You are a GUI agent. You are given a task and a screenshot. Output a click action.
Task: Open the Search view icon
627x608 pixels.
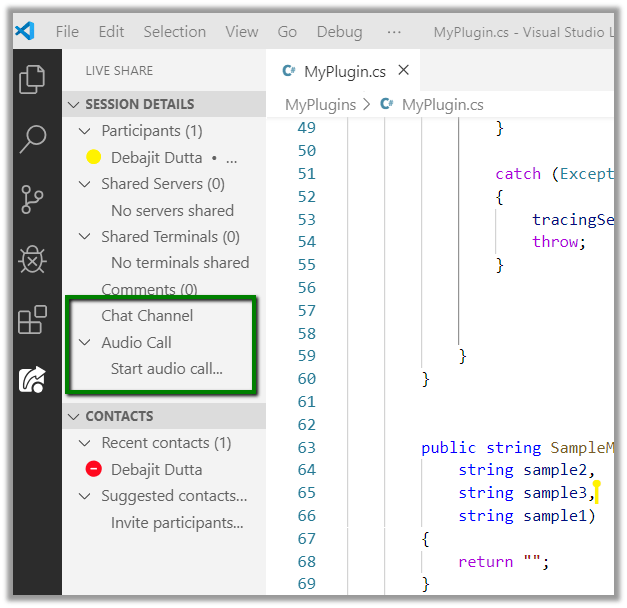[x=33, y=139]
